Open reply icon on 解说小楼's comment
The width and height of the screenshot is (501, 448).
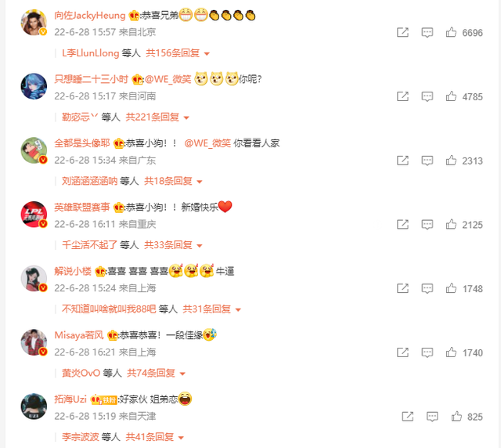(427, 288)
